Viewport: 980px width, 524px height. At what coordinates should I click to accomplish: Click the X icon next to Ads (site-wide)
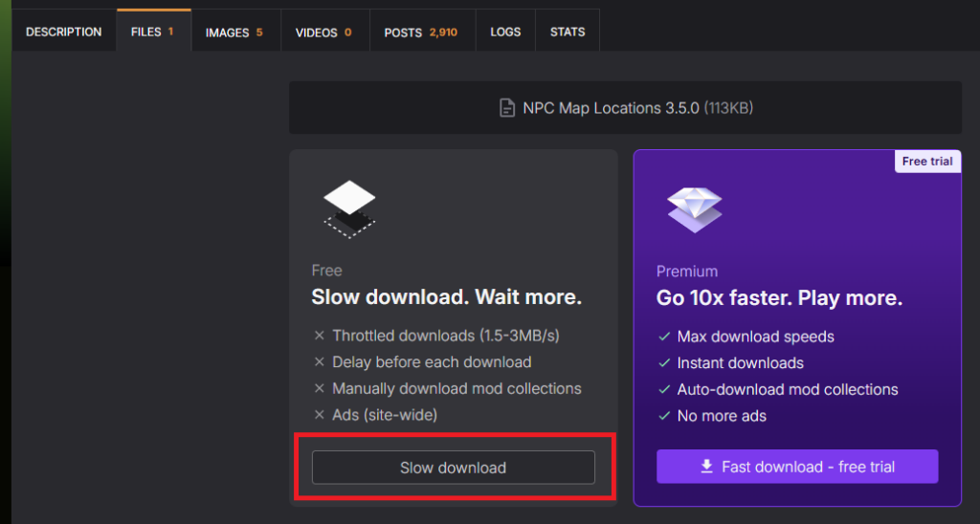320,415
